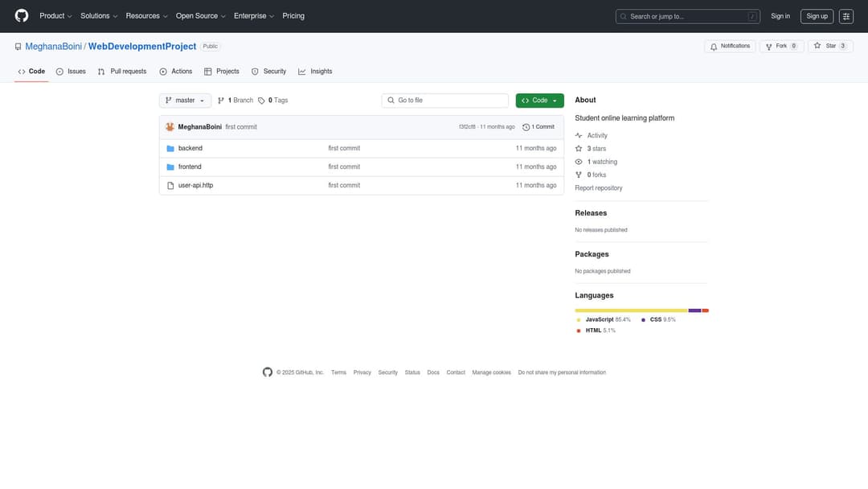868x489 pixels.
Task: Click the Sign up button
Action: [817, 16]
